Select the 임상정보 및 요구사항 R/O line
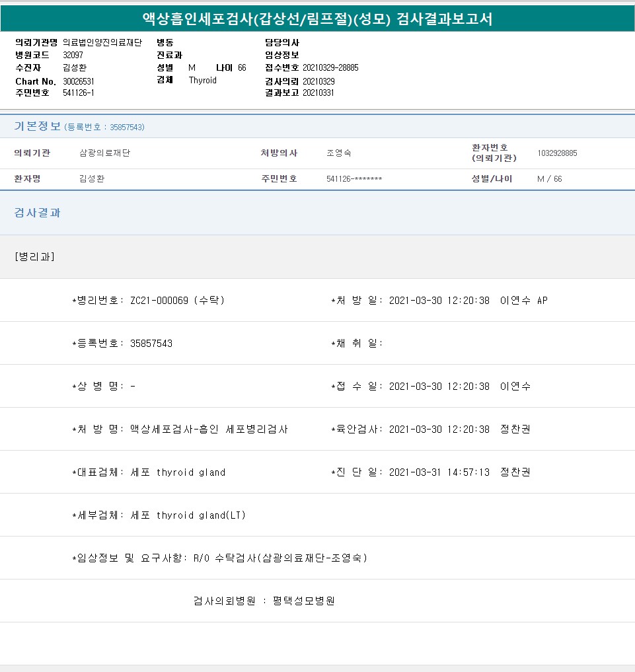Screen dimensions: 635x672 click(x=219, y=558)
